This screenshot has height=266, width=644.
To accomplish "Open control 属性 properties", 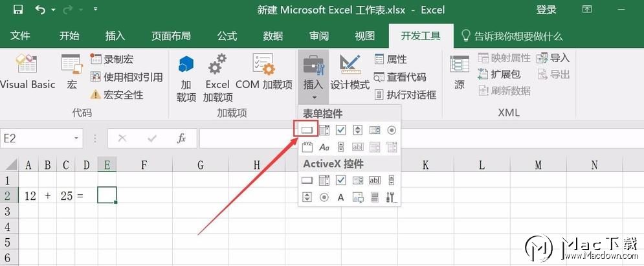I will pyautogui.click(x=390, y=60).
